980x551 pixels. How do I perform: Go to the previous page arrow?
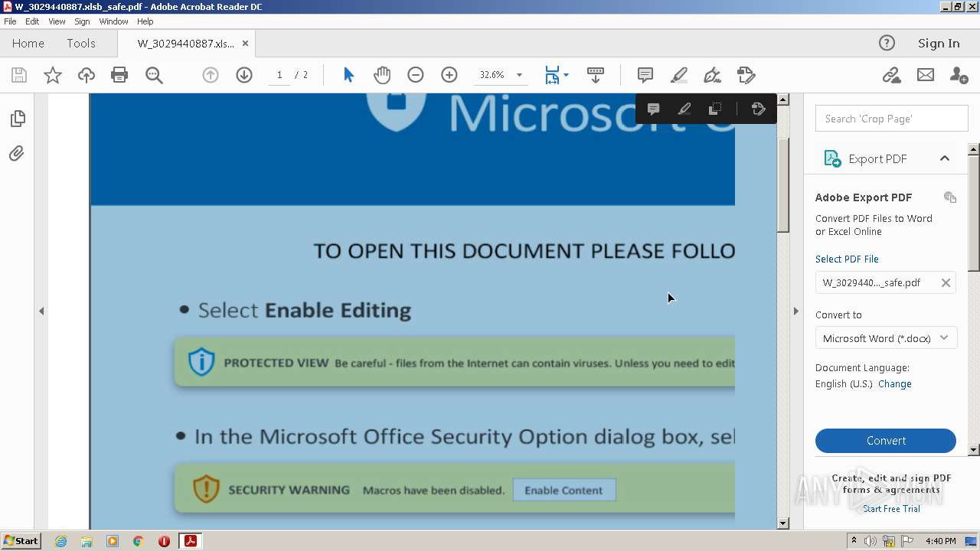coord(211,75)
